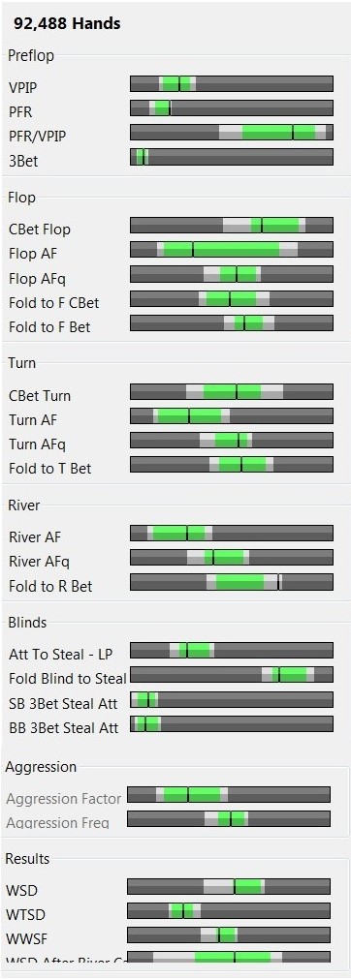Click the PFR/VPIP range bar
The image size is (351, 980).
[232, 132]
